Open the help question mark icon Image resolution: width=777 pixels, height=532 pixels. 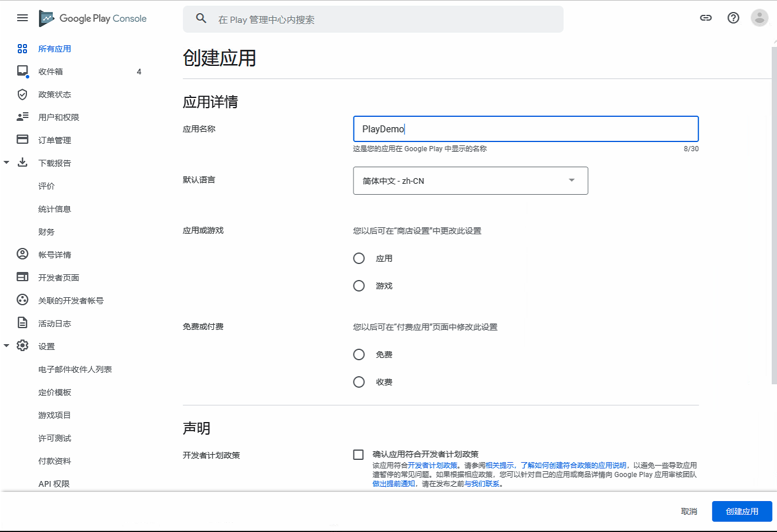(x=733, y=18)
